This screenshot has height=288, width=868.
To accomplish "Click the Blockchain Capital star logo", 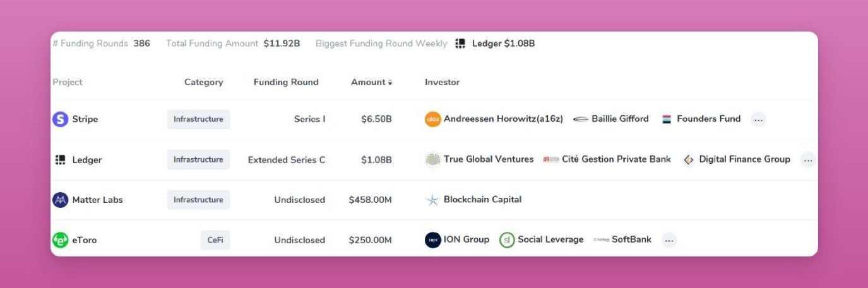I will point(432,200).
